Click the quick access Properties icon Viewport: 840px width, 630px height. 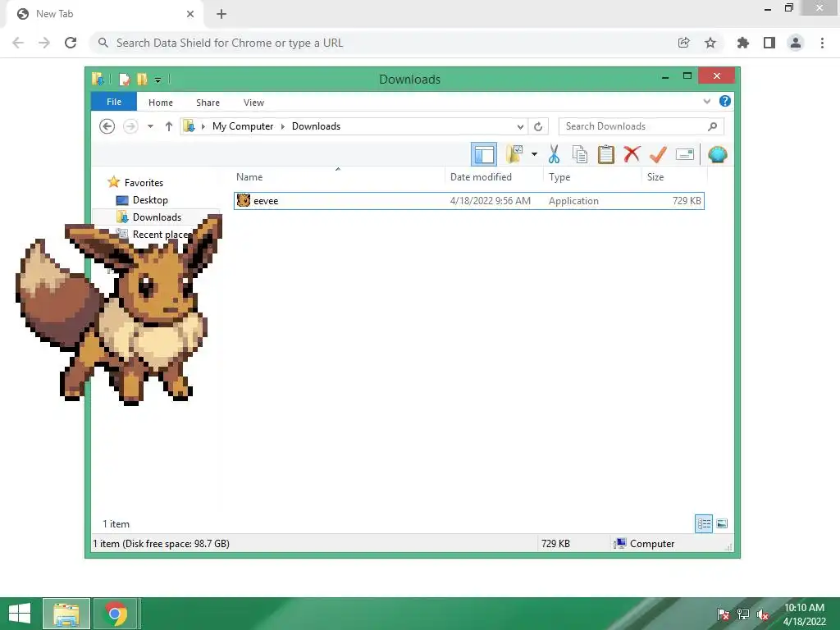[125, 80]
